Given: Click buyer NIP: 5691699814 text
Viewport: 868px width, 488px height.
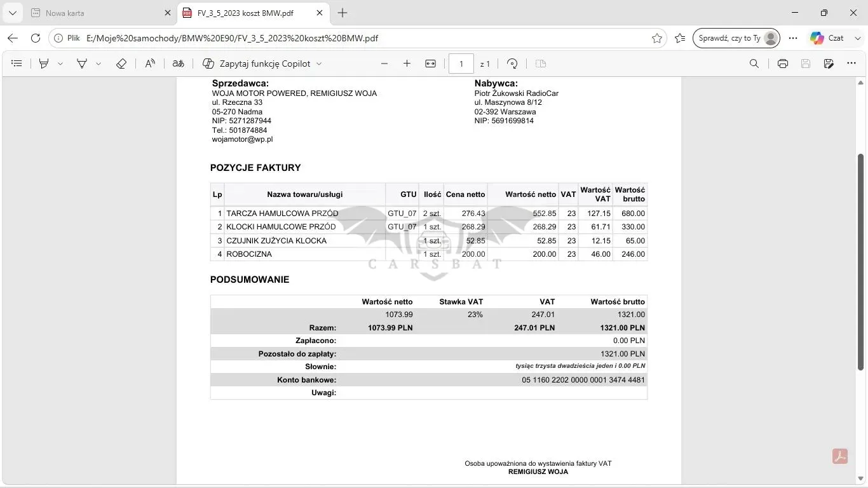Looking at the screenshot, I should [504, 121].
